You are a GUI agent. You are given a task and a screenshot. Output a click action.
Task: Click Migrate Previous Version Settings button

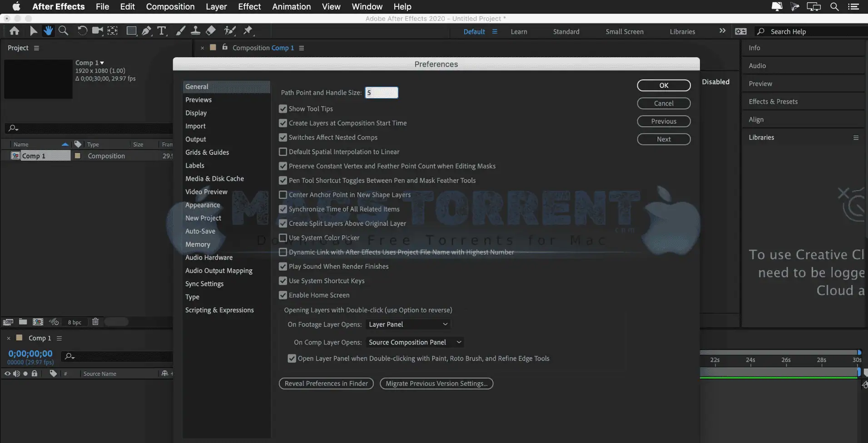click(x=436, y=384)
